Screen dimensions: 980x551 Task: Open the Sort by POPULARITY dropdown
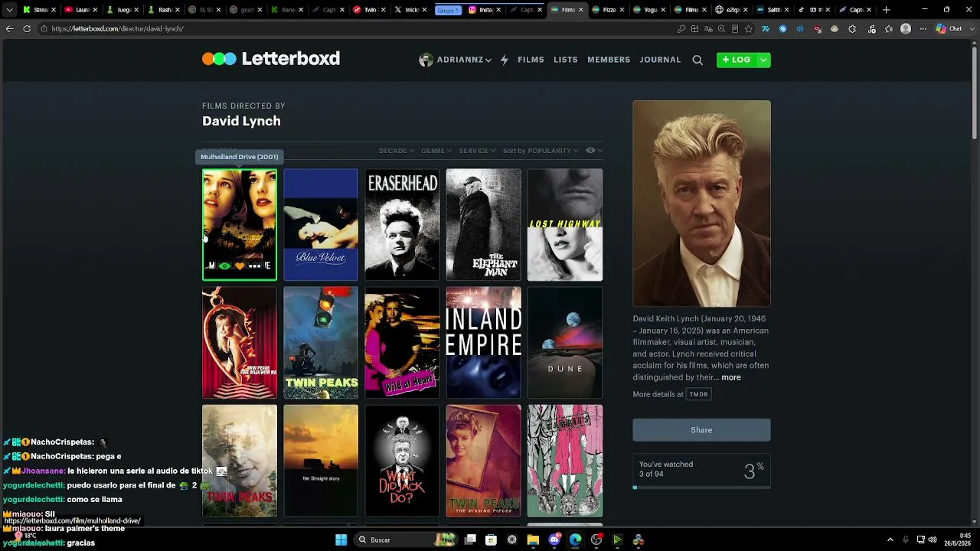pyautogui.click(x=541, y=151)
